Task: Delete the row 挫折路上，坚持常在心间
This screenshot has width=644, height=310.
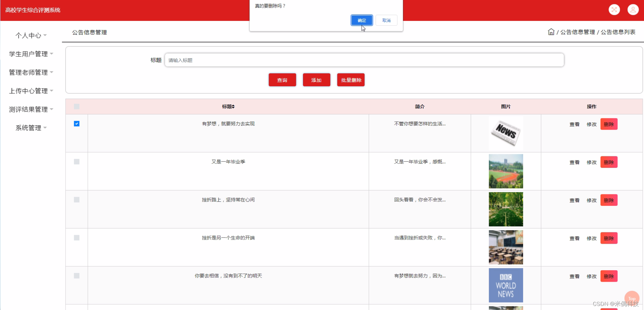Action: tap(609, 200)
